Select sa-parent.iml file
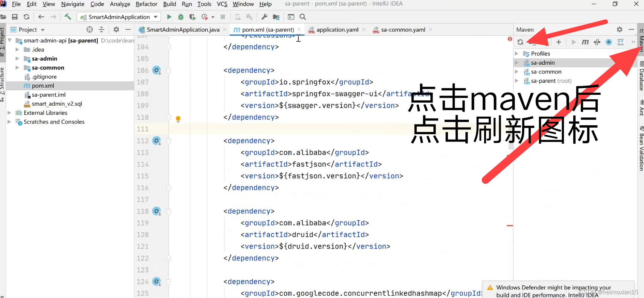The height and width of the screenshot is (298, 644). coord(49,95)
